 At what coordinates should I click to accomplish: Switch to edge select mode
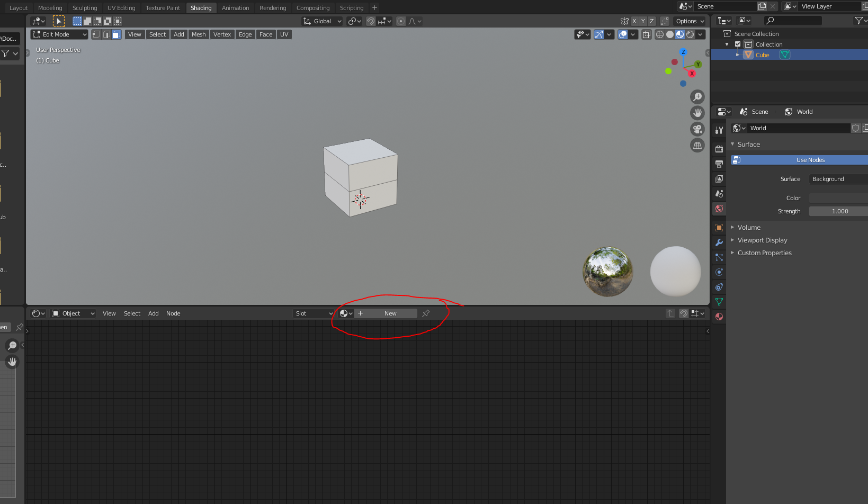click(x=106, y=34)
